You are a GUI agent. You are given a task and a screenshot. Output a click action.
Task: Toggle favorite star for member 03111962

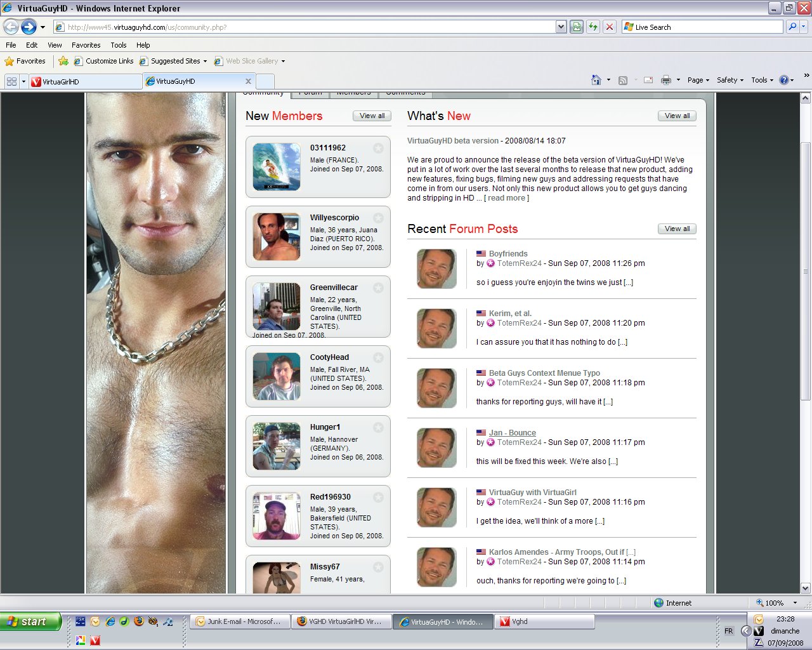(378, 148)
